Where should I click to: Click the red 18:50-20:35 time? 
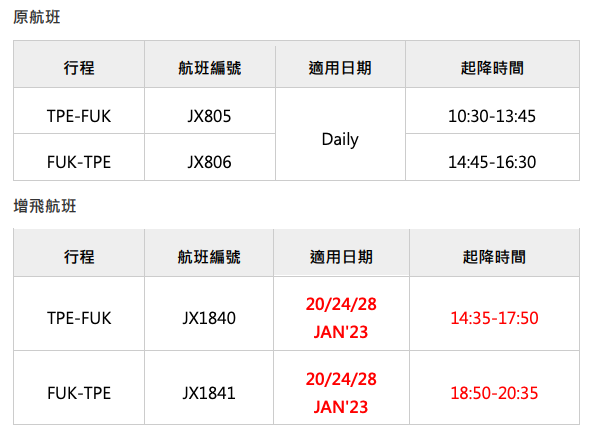click(494, 393)
